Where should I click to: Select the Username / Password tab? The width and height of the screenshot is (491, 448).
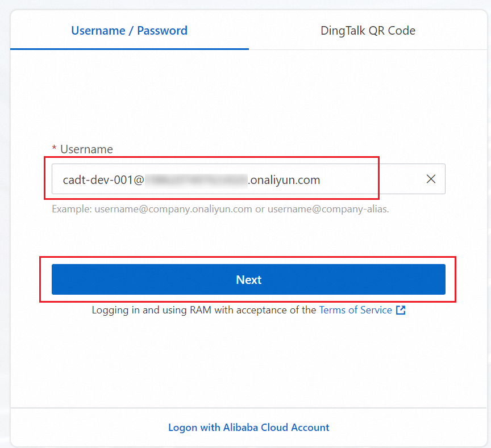coord(129,31)
